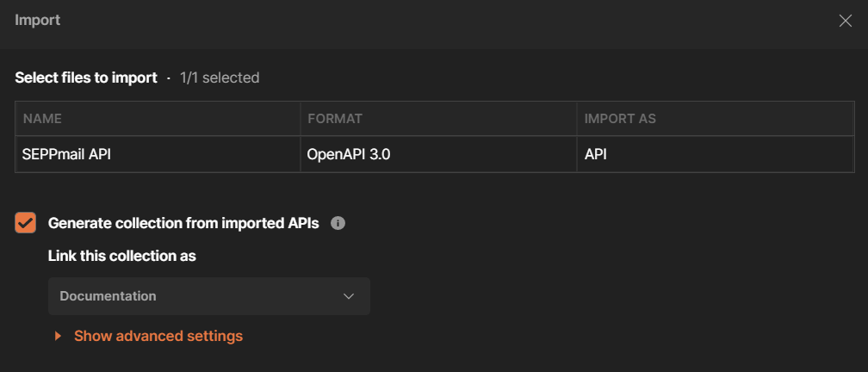The width and height of the screenshot is (868, 372).
Task: Click the chevron arrow in the link-type dropdown
Action: (x=349, y=296)
